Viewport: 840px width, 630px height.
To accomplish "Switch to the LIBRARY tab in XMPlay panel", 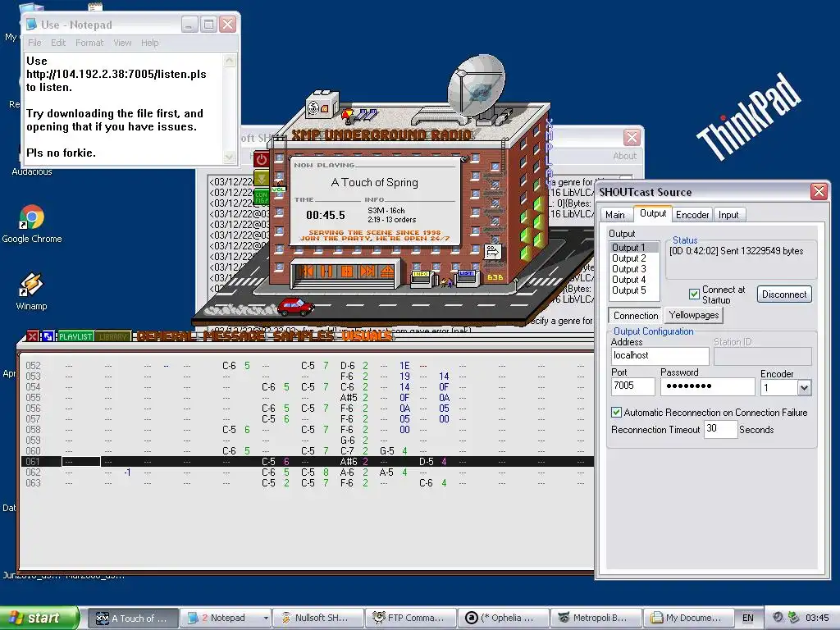I will [x=112, y=336].
